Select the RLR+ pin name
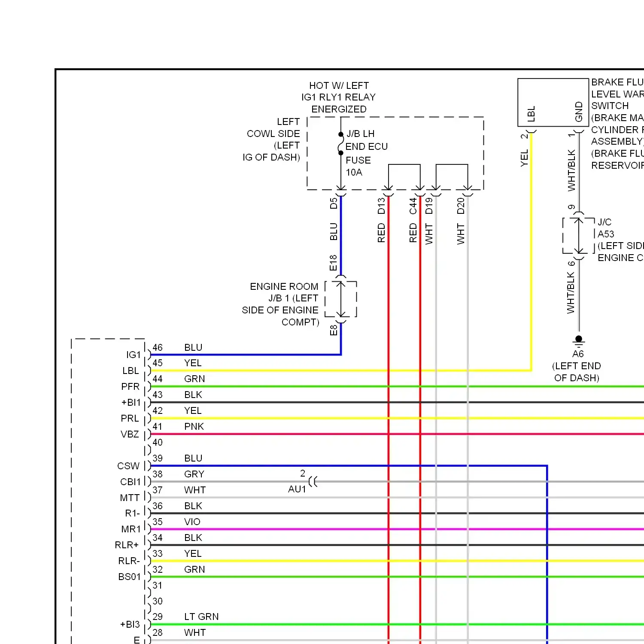Image resolution: width=644 pixels, height=644 pixels. tap(127, 545)
